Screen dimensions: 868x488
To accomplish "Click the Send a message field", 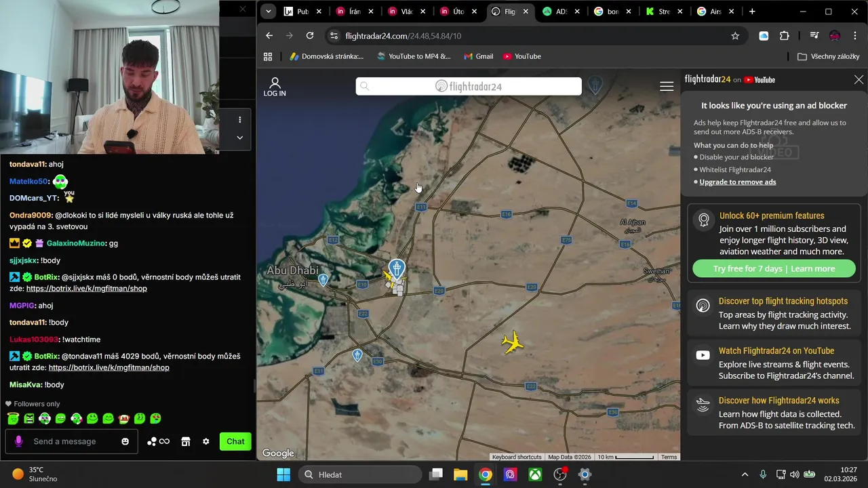I will click(71, 441).
